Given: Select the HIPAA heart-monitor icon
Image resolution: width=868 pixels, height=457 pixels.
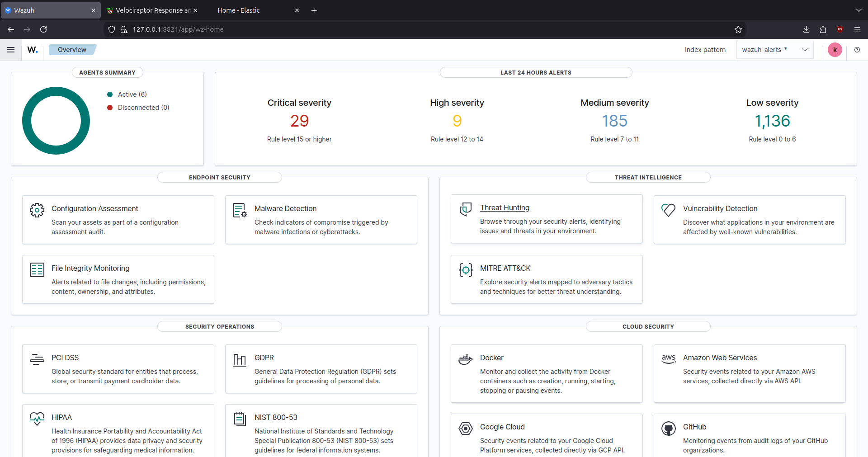Looking at the screenshot, I should [x=37, y=419].
